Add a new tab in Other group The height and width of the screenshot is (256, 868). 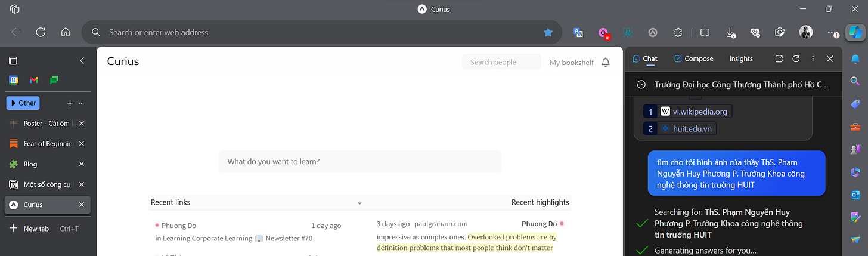[x=70, y=103]
